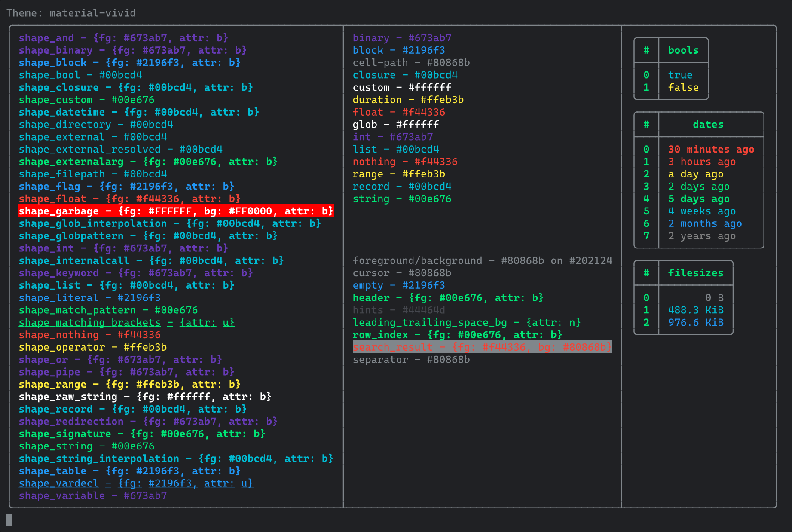Click the shape_nothing - #f44336 line
The width and height of the screenshot is (792, 532).
[x=89, y=335]
